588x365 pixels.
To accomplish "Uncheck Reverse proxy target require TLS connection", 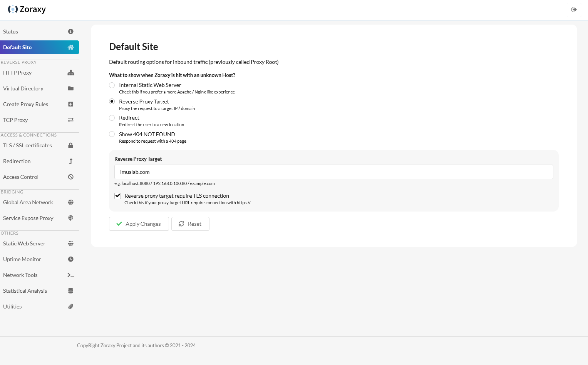I will [117, 196].
